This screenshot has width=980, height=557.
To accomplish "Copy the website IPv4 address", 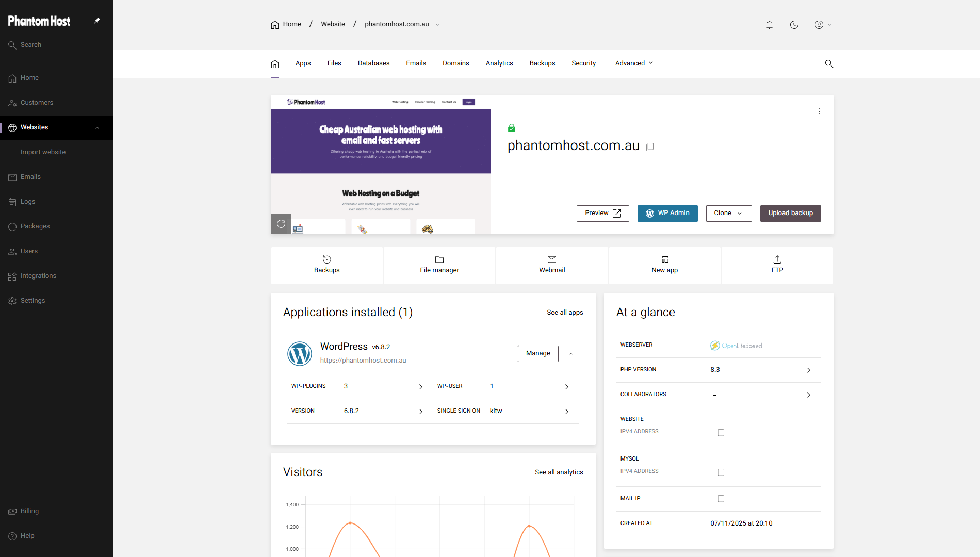I will point(720,433).
